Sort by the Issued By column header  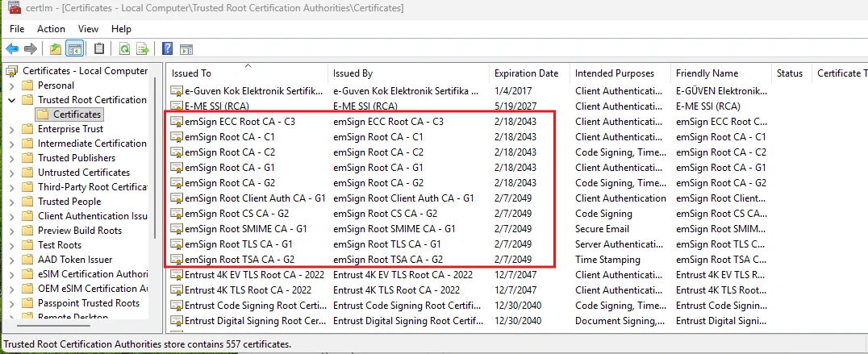click(408, 73)
